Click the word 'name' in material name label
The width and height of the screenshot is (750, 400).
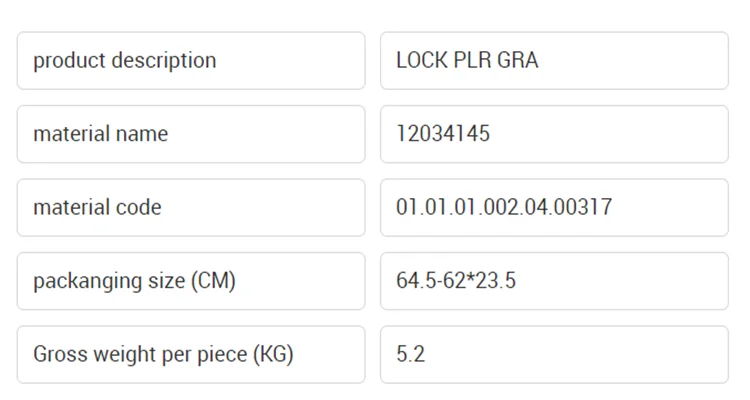point(142,134)
